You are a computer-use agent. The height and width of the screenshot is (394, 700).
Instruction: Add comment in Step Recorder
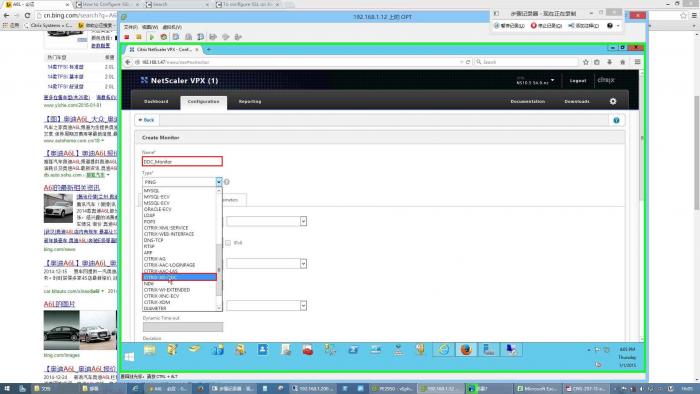tap(583, 26)
